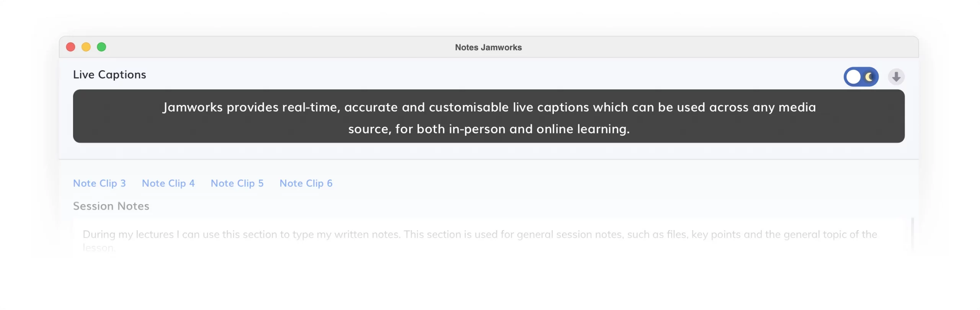
Task: Click the Session Notes section title
Action: [x=111, y=206]
